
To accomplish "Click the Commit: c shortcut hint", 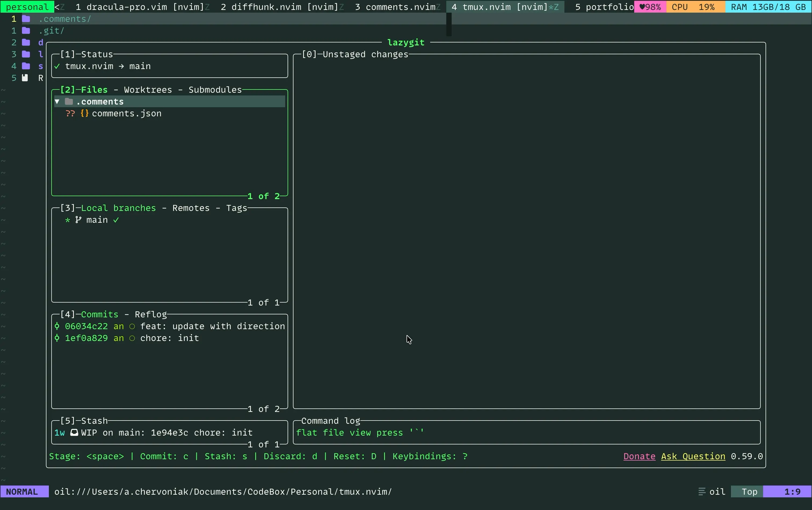I will point(164,456).
